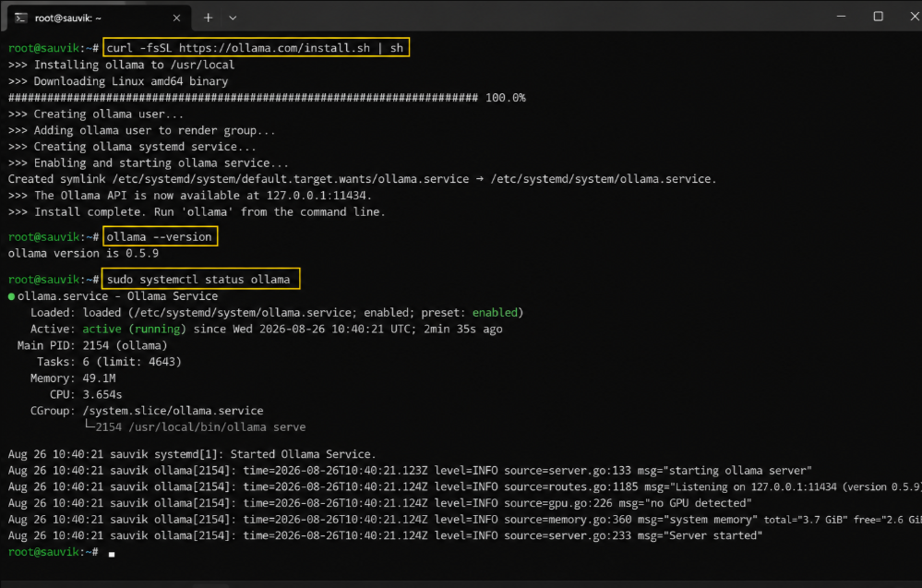Click the 'Server started' log line
This screenshot has width=922, height=588.
click(x=385, y=535)
